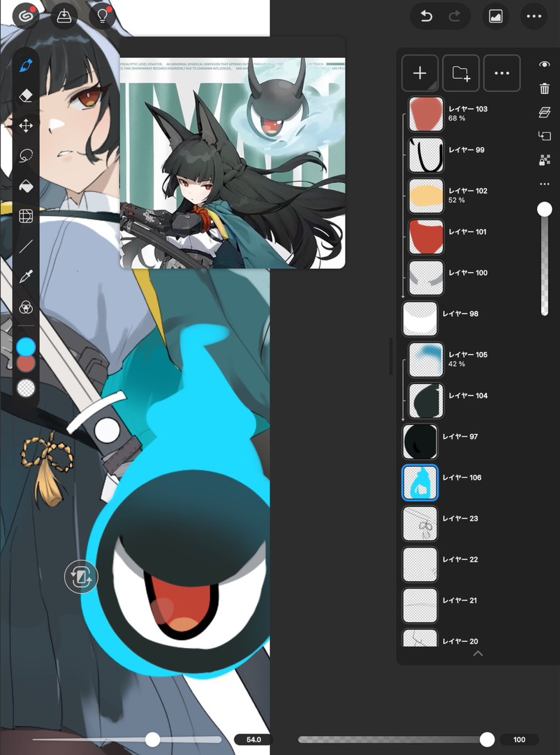This screenshot has width=560, height=755.
Task: Toggle layer visibility eye icon
Action: click(x=545, y=64)
